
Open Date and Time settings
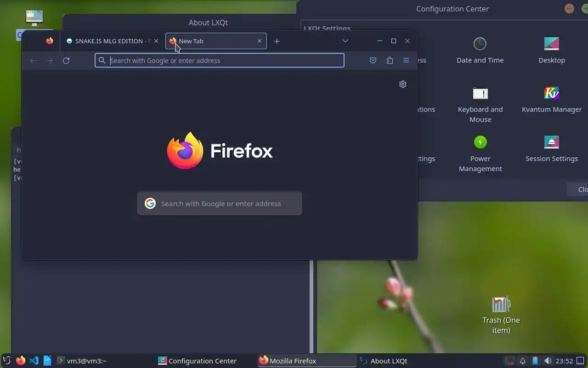tap(480, 50)
